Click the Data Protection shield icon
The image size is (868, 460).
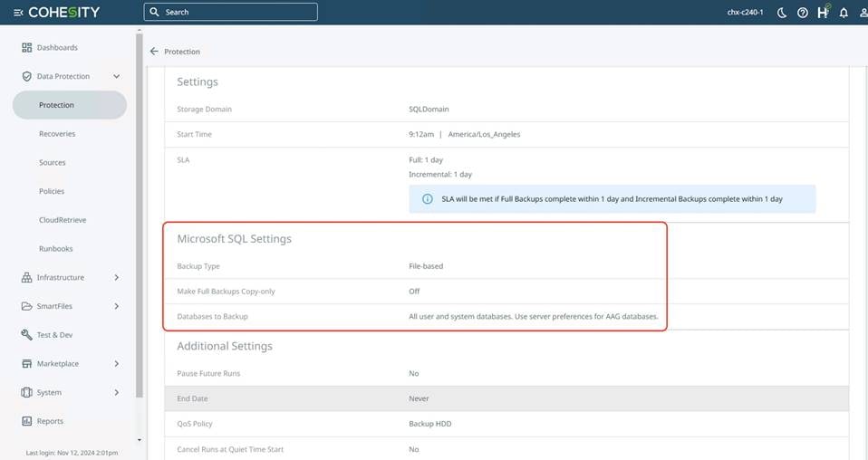[26, 76]
